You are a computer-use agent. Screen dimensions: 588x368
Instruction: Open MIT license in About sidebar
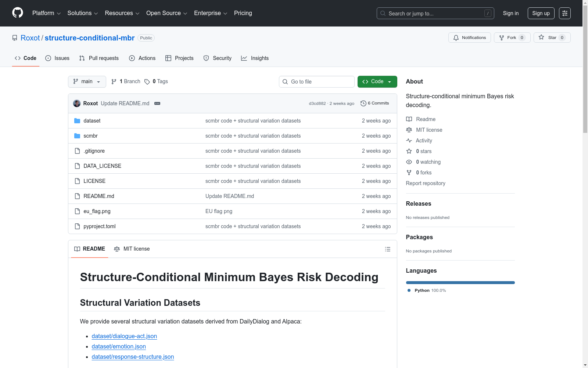point(424,130)
